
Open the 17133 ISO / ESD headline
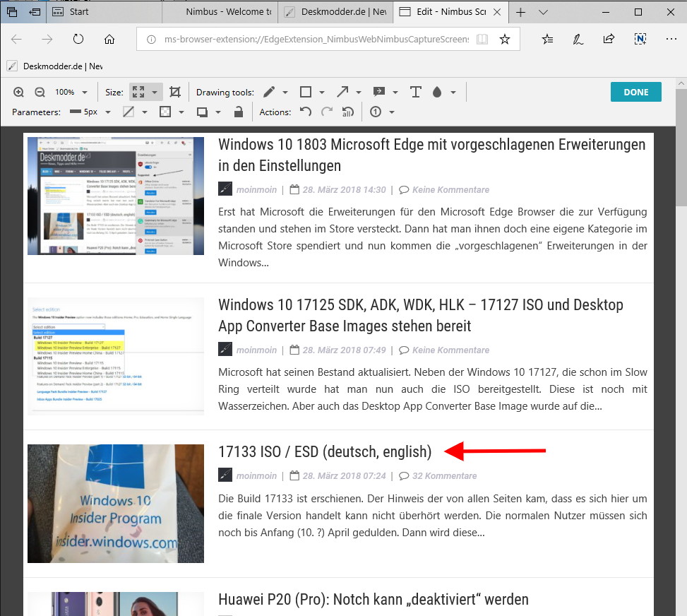coord(325,451)
